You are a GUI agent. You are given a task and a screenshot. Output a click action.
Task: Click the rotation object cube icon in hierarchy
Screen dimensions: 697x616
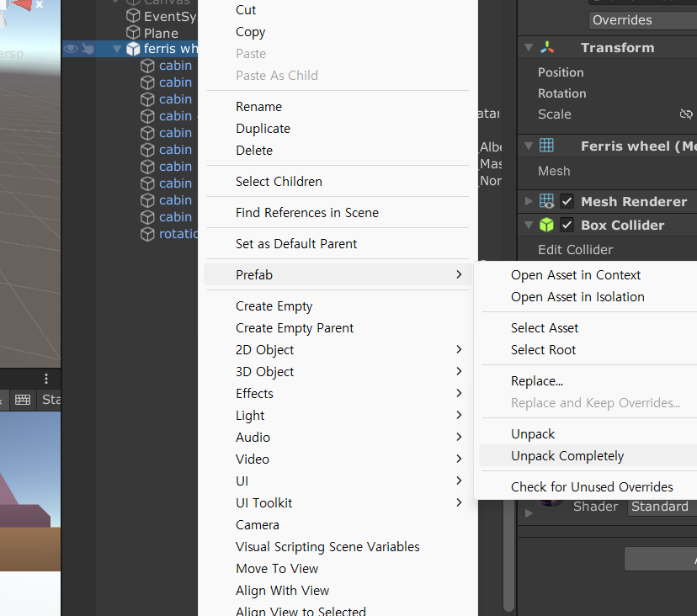[147, 234]
